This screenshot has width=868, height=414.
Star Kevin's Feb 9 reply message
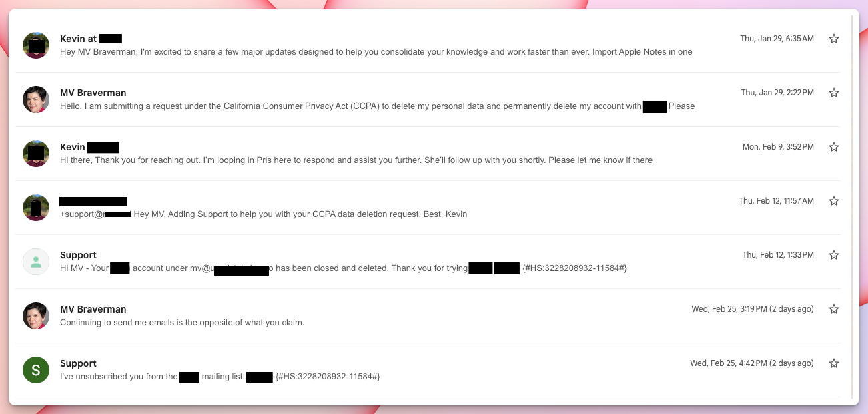pos(833,147)
